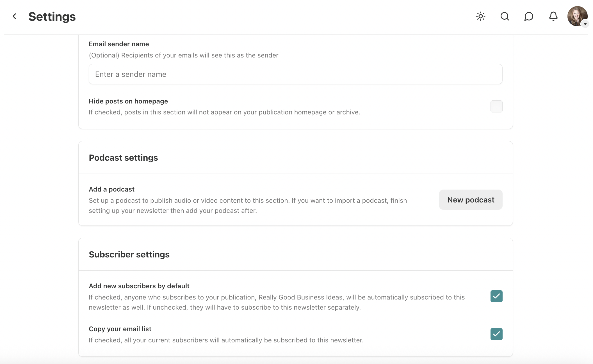The width and height of the screenshot is (593, 364).
Task: Focus the Enter a sender name field
Action: pyautogui.click(x=295, y=74)
